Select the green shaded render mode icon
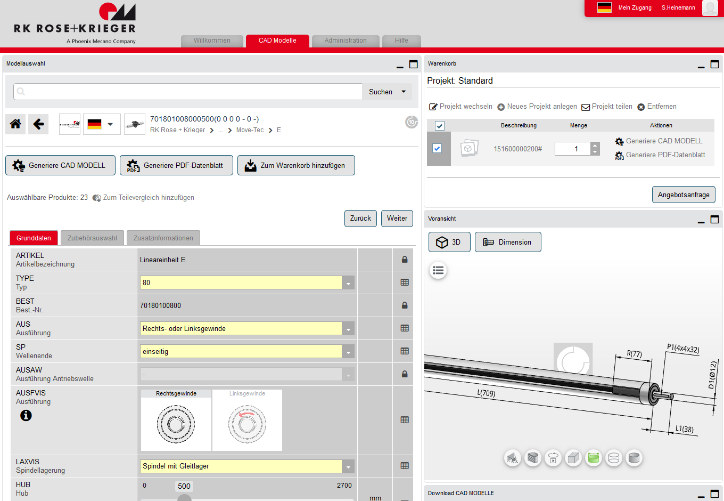Image resolution: width=724 pixels, height=501 pixels. click(x=593, y=458)
